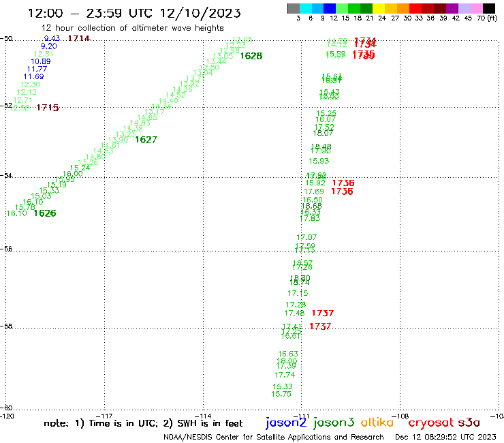The image size is (504, 443).
Task: Click the jason3 satellite legend label
Action: pos(334,423)
